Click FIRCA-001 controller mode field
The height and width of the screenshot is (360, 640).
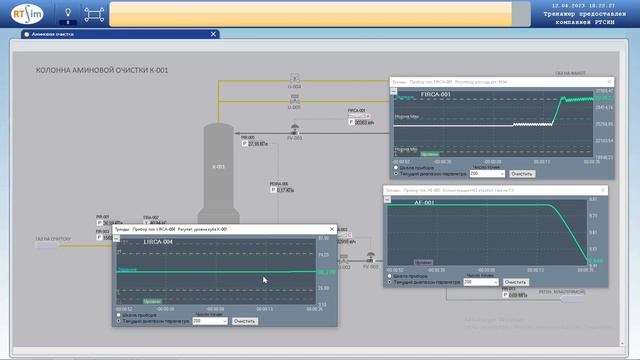point(360,116)
